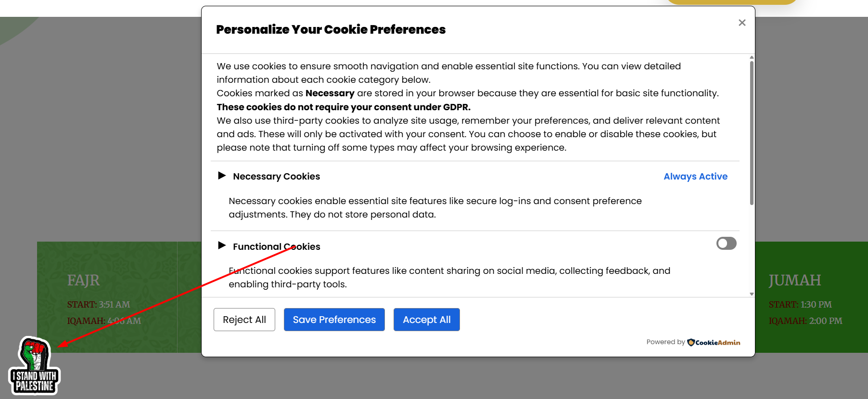Click the scrollbar down arrow in dialog

[x=752, y=294]
